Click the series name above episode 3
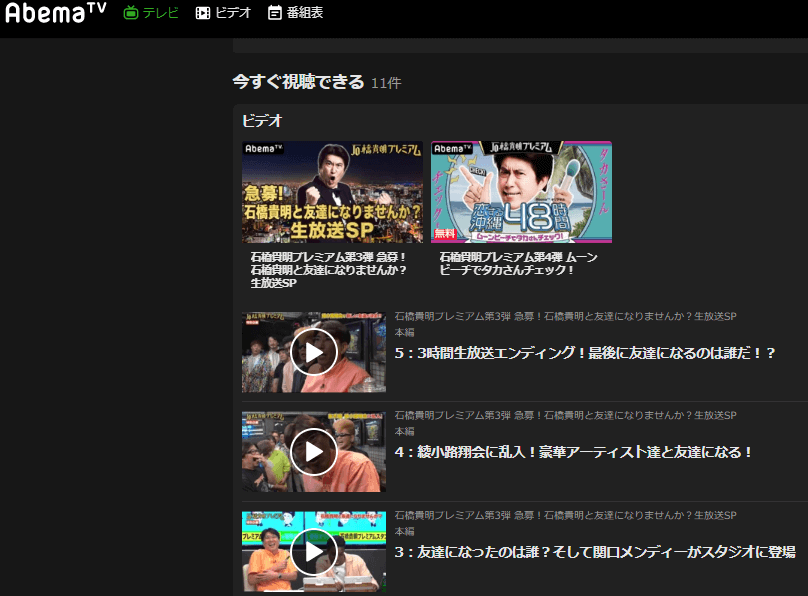 pyautogui.click(x=565, y=515)
